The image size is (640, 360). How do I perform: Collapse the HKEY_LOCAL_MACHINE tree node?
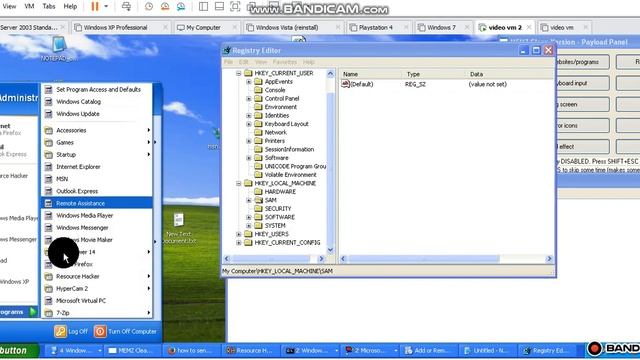tap(239, 183)
